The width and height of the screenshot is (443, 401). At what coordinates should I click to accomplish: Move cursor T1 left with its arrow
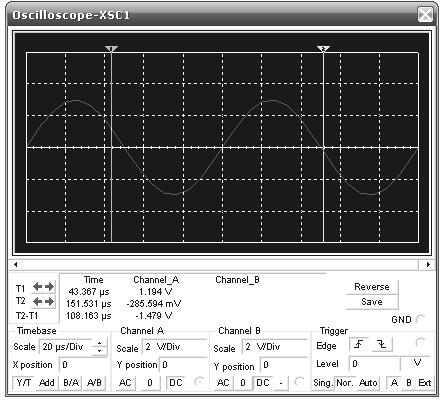tap(38, 287)
